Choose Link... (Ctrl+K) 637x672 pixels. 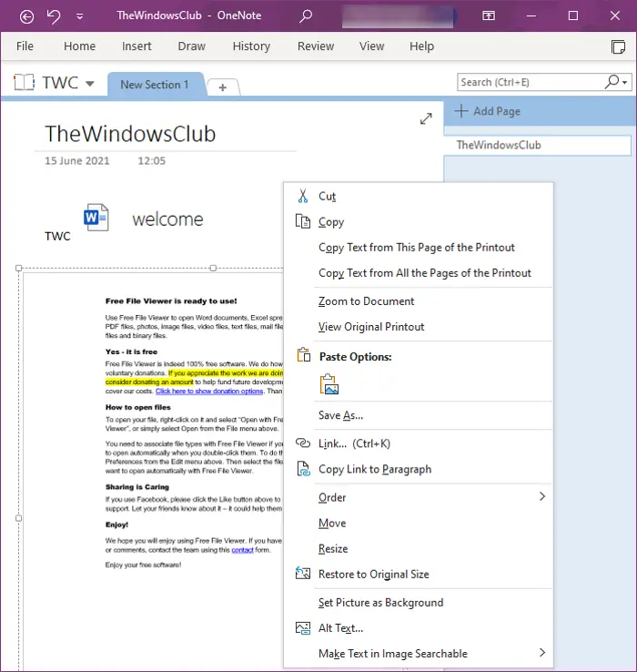419,443
